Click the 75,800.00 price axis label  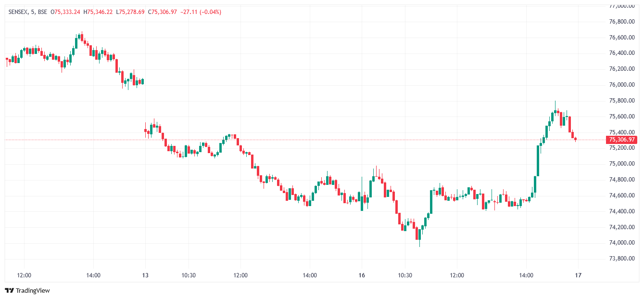point(622,101)
